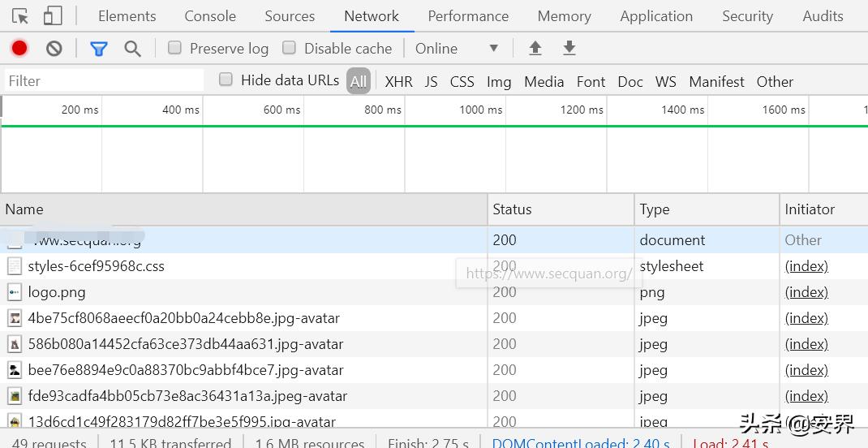Click the Filter text input field

click(x=104, y=81)
